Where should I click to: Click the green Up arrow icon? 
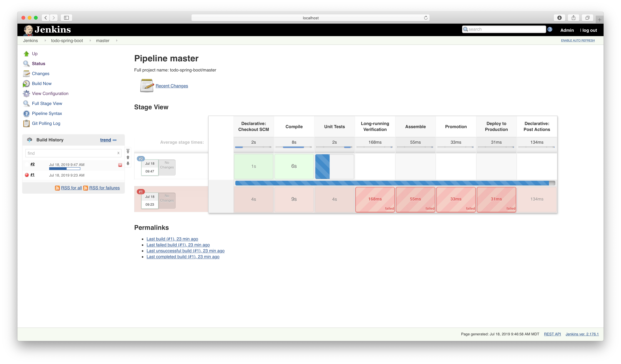26,54
